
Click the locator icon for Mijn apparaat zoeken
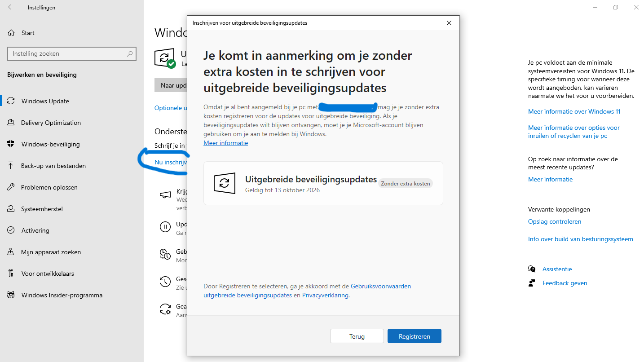[11, 252]
